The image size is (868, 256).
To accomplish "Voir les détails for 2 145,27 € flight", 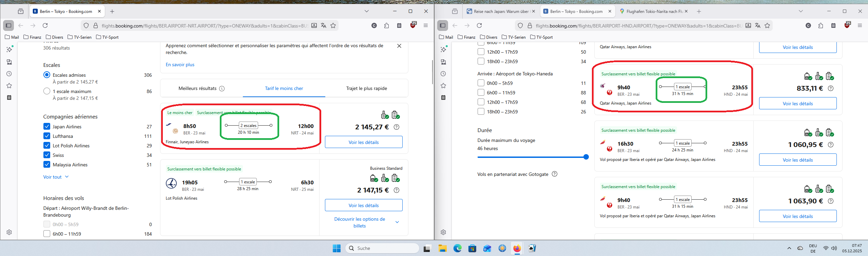I will pos(364,142).
